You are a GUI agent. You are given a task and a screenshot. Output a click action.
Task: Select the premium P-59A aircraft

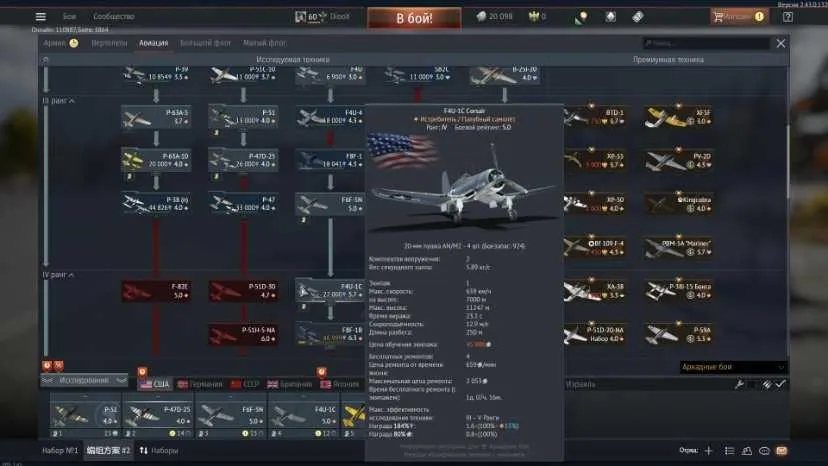click(x=679, y=334)
